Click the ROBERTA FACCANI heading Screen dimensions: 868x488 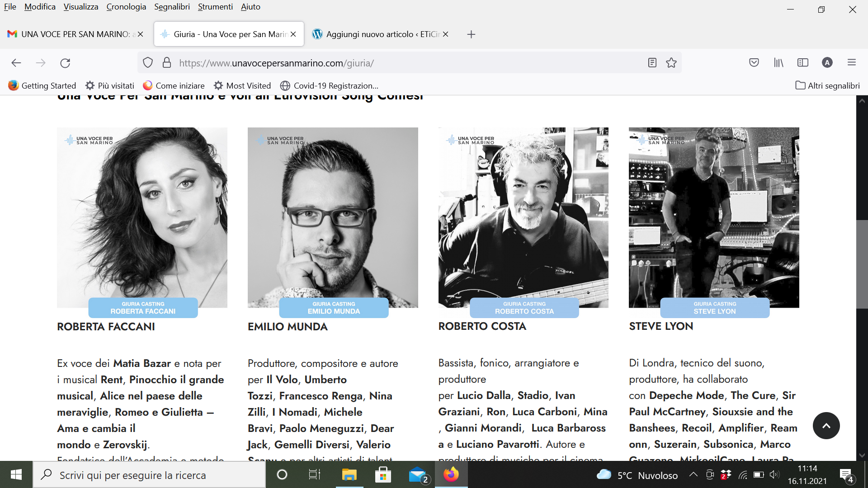pos(106,327)
